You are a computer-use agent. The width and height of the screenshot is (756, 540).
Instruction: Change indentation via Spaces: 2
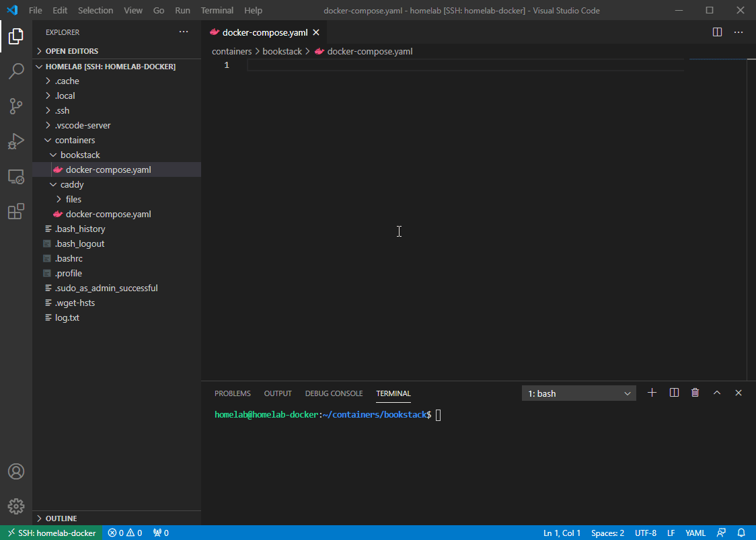(x=607, y=533)
